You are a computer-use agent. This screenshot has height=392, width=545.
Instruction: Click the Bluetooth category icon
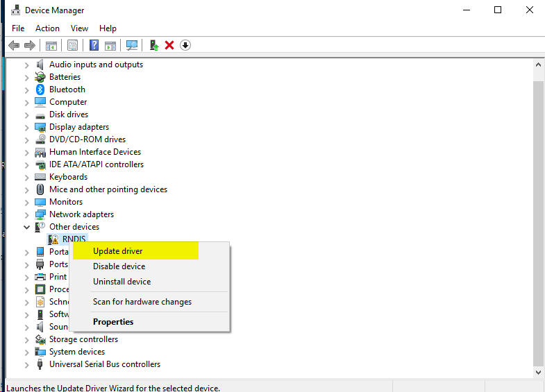pyautogui.click(x=40, y=90)
